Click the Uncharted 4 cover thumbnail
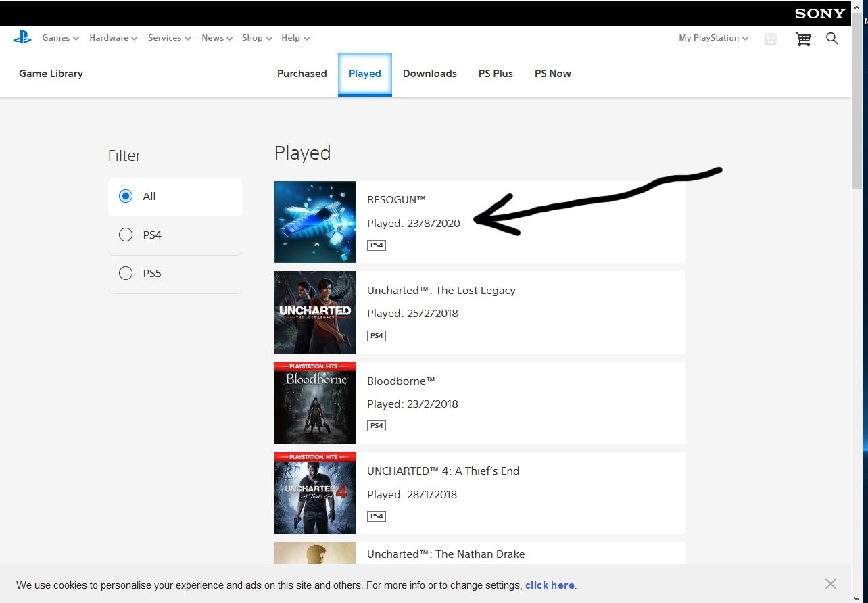 [315, 493]
